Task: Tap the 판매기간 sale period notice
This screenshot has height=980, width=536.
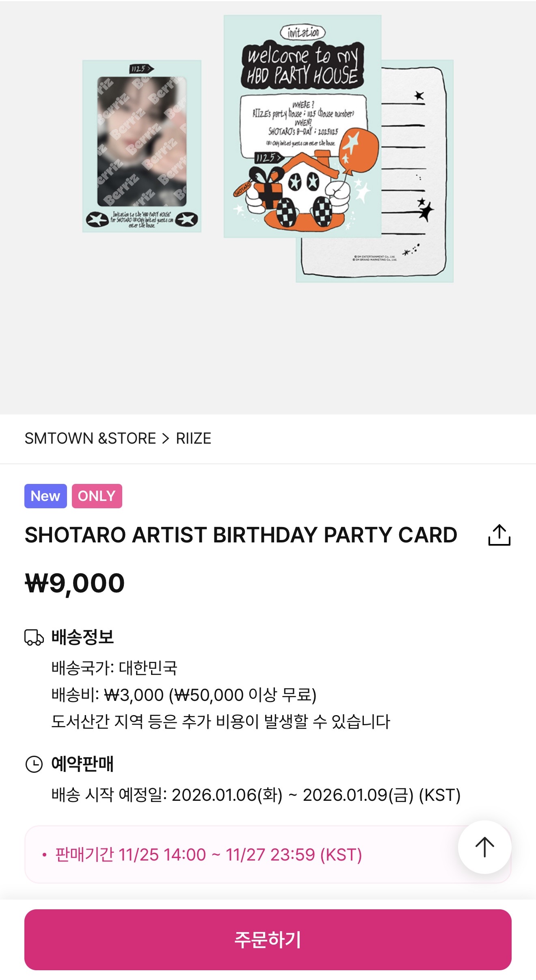Action: pos(208,854)
